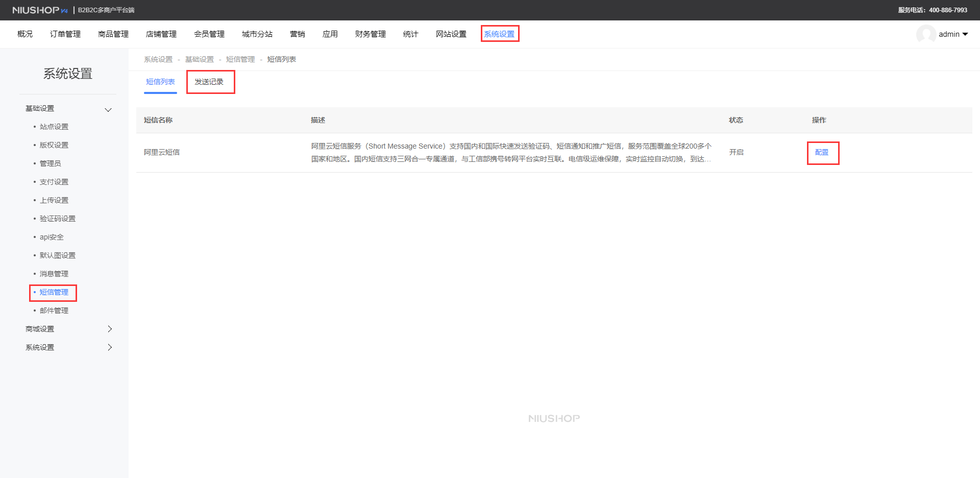Click the admin username label
This screenshot has width=980, height=478.
tap(949, 34)
